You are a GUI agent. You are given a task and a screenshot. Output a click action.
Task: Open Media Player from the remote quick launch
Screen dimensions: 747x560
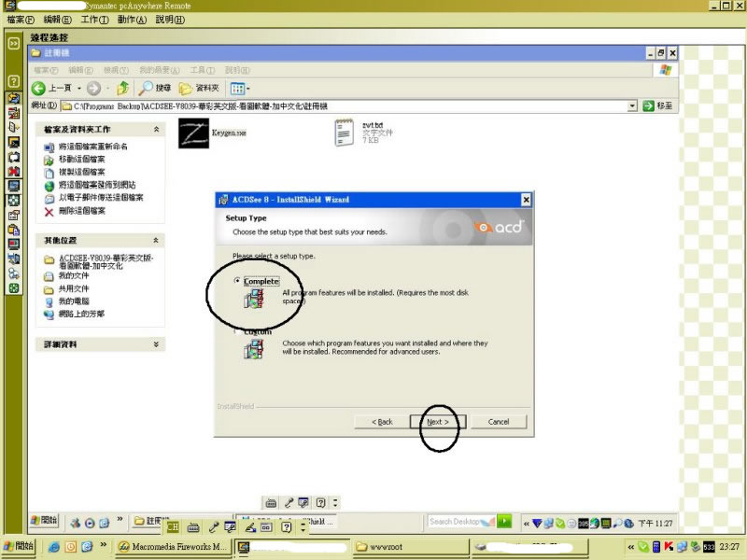pos(90,523)
